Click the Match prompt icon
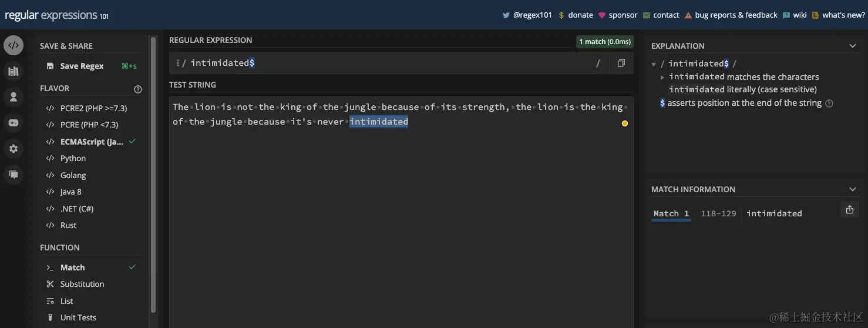 [x=50, y=267]
